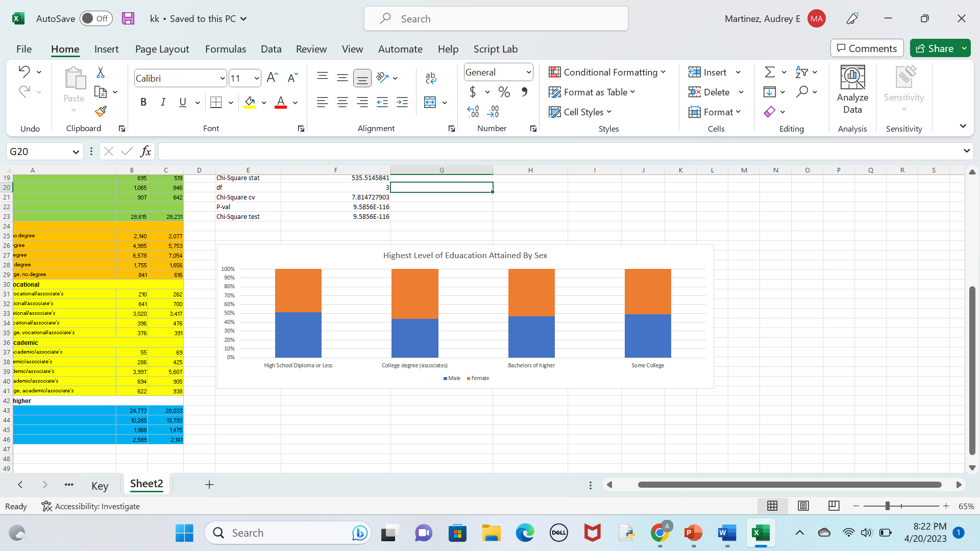Click the Share button
This screenshot has height=551, width=980.
tap(935, 48)
